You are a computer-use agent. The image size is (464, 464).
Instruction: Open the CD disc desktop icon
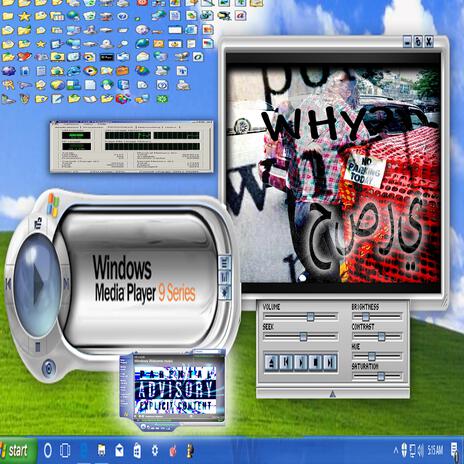[x=142, y=29]
